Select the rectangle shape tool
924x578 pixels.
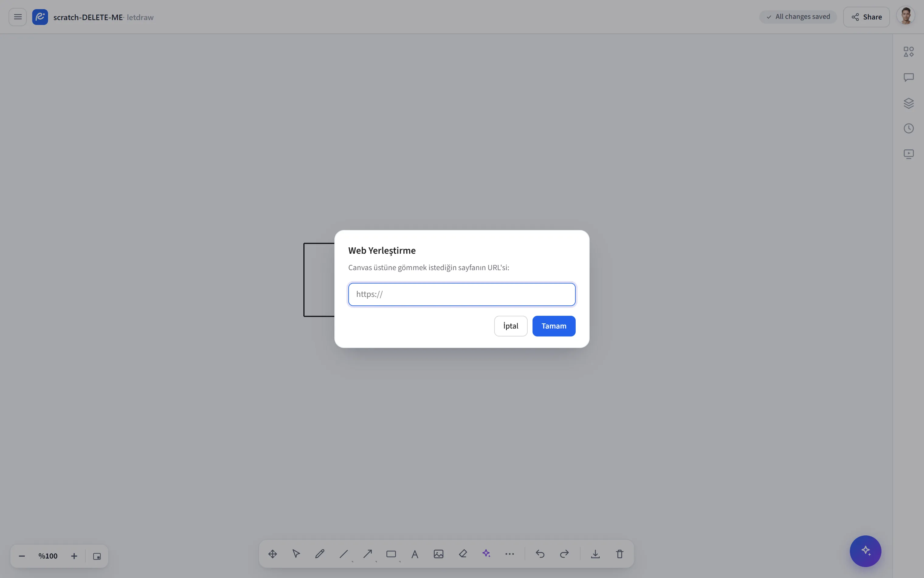click(391, 554)
